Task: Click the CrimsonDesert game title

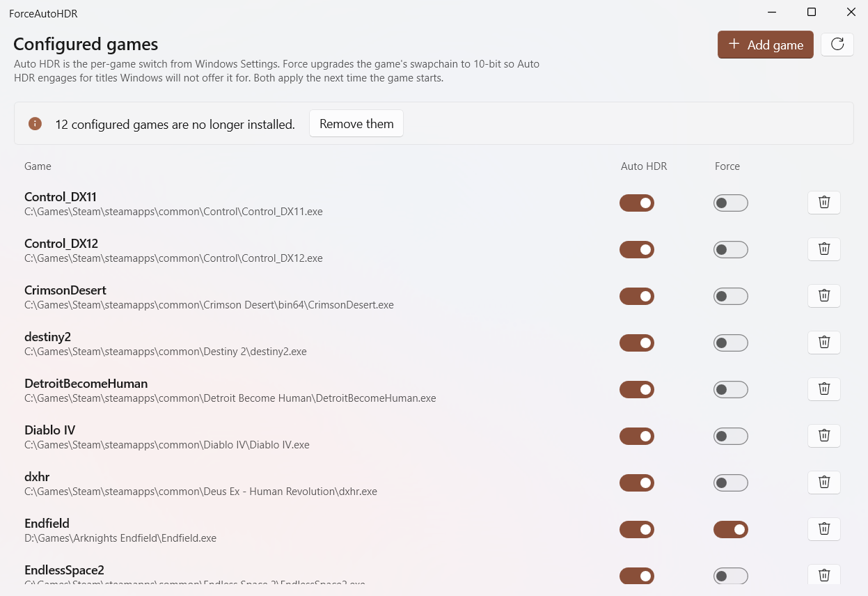Action: pyautogui.click(x=65, y=290)
